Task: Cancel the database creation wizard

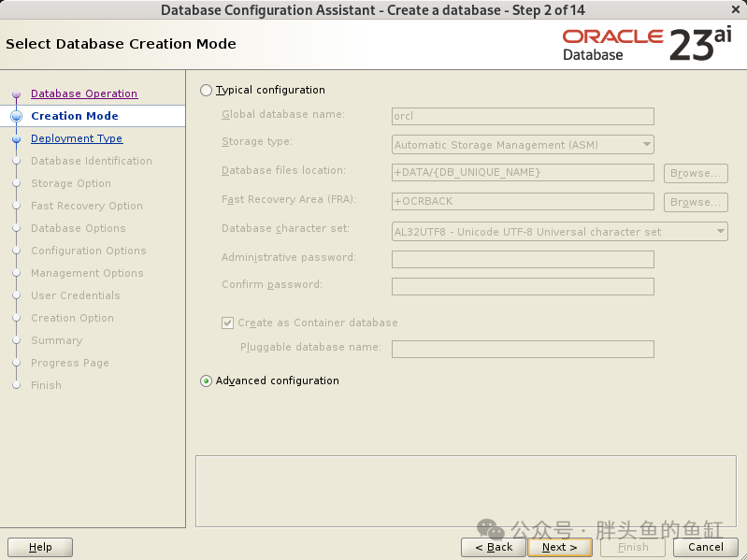Action: 706,547
